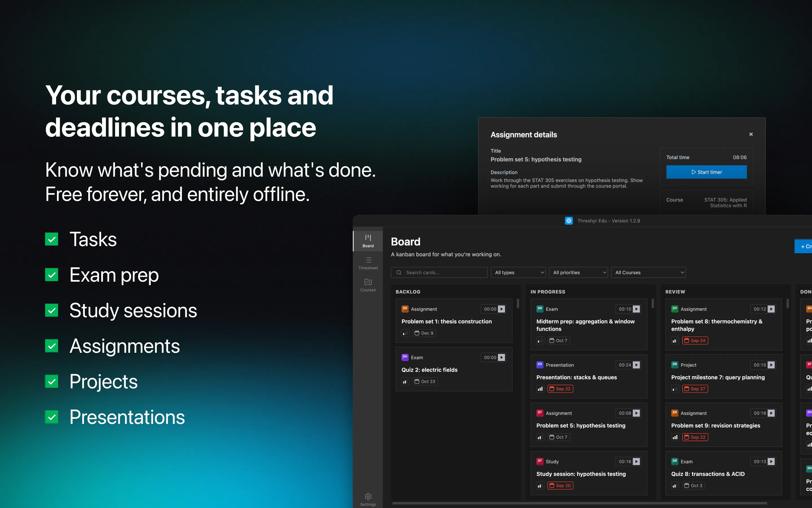Click Start timer in Assignment details
Viewport: 812px width, 508px height.
pyautogui.click(x=706, y=172)
